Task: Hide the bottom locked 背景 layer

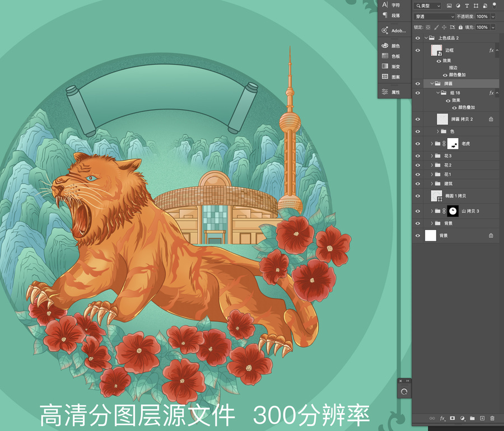Action: pyautogui.click(x=418, y=236)
